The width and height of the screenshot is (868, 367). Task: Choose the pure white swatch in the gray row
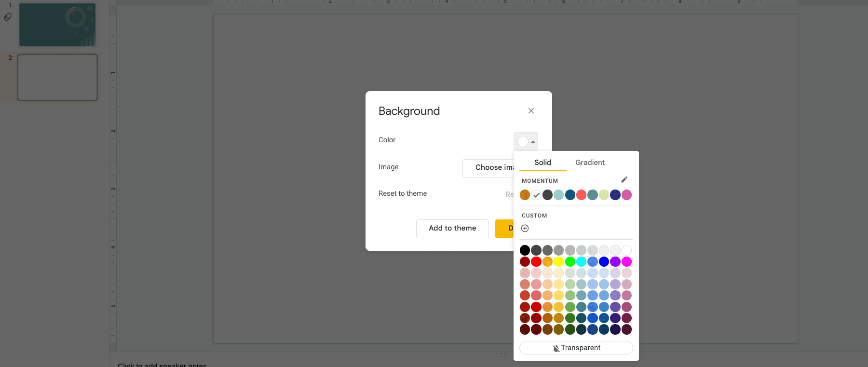tap(626, 250)
